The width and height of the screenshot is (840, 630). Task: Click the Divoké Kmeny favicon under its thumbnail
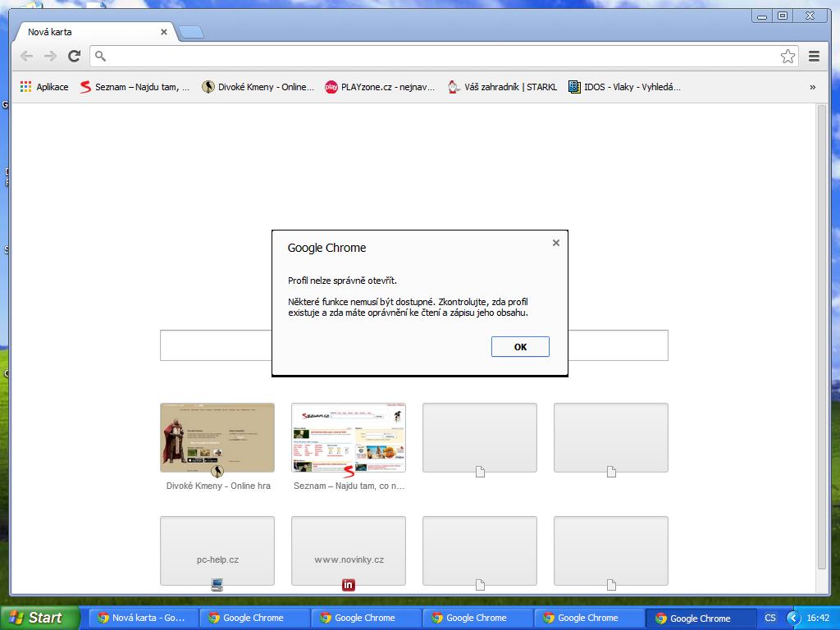(x=217, y=472)
